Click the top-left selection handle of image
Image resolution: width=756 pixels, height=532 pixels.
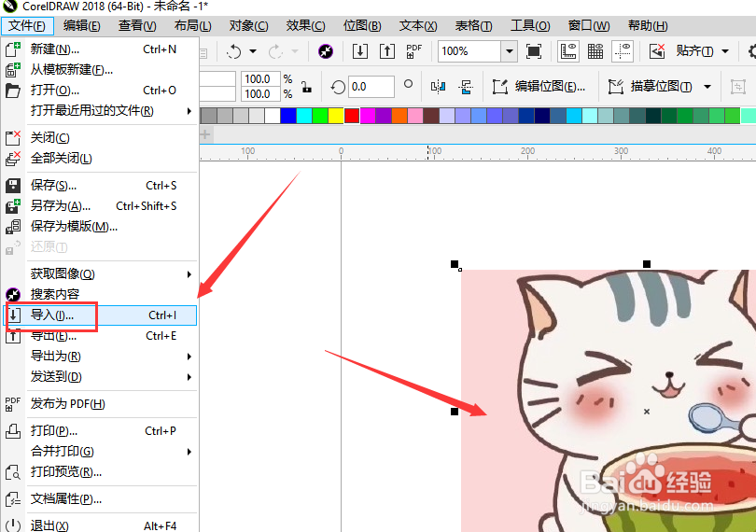tap(455, 264)
